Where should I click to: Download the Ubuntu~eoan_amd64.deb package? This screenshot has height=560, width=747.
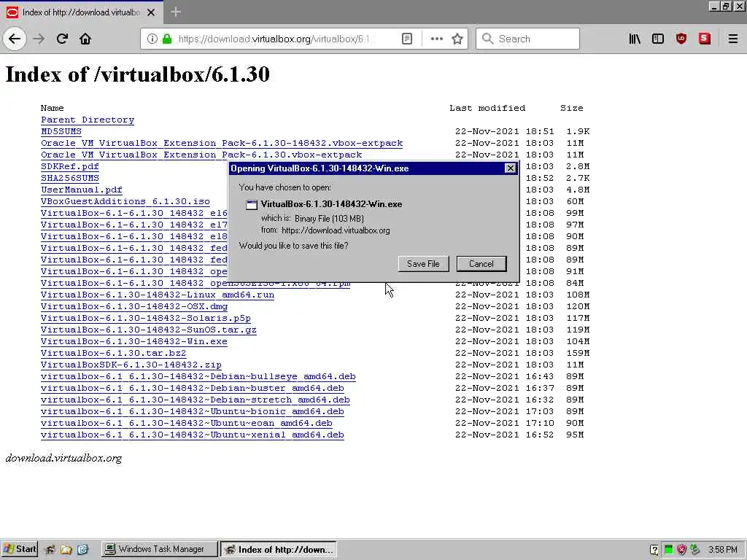187,424
